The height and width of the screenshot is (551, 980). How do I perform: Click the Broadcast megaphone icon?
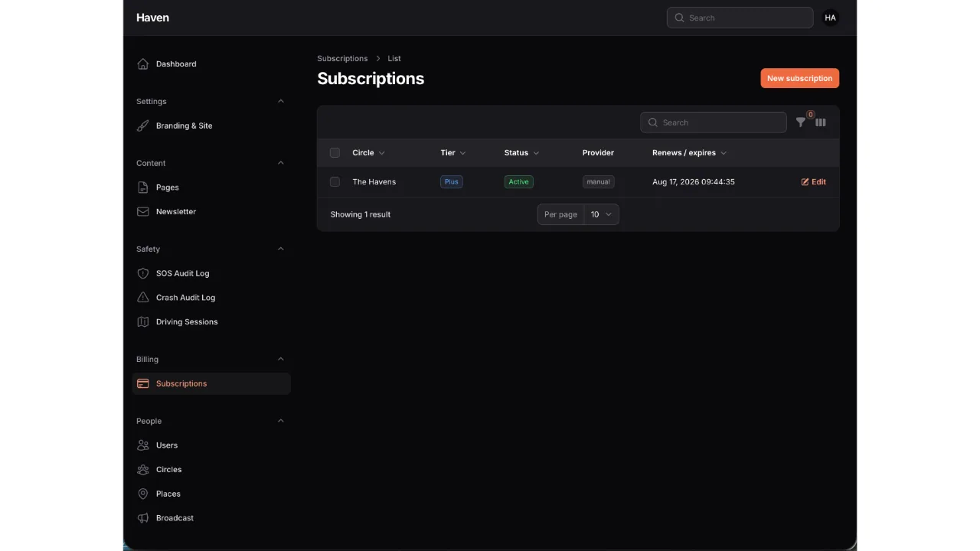(142, 518)
